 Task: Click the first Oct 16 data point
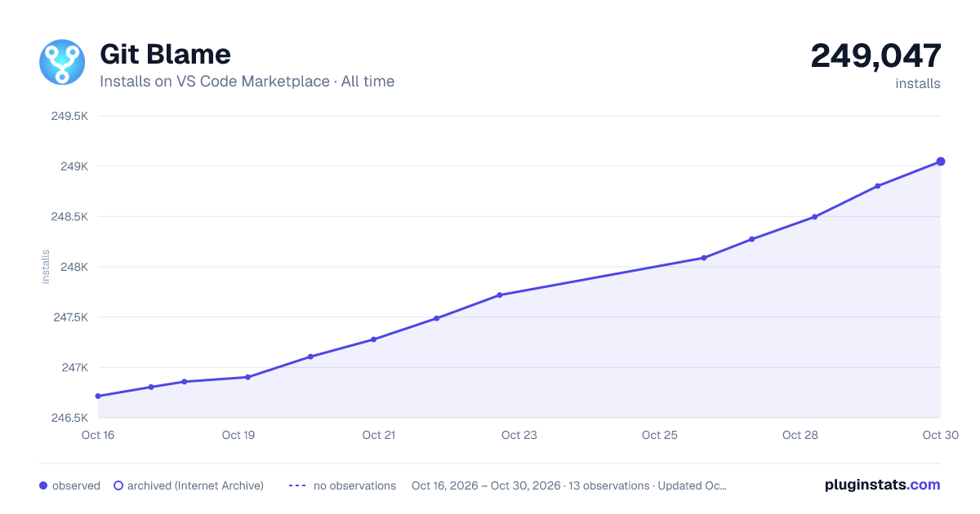tap(98, 397)
